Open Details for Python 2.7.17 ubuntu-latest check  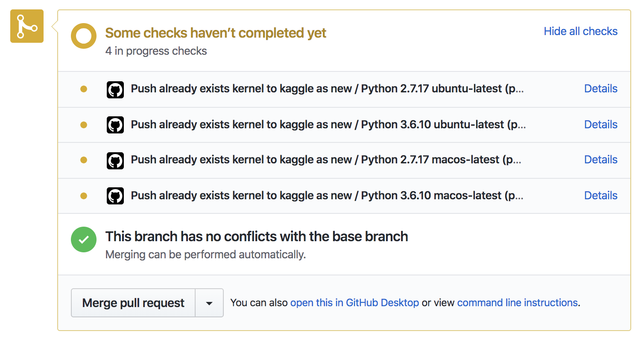click(x=600, y=89)
